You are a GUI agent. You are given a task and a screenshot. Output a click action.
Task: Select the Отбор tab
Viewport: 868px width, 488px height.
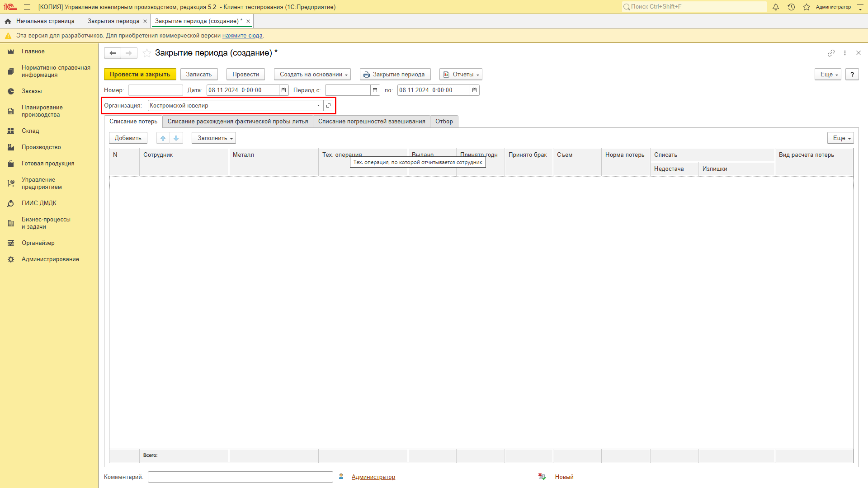444,122
